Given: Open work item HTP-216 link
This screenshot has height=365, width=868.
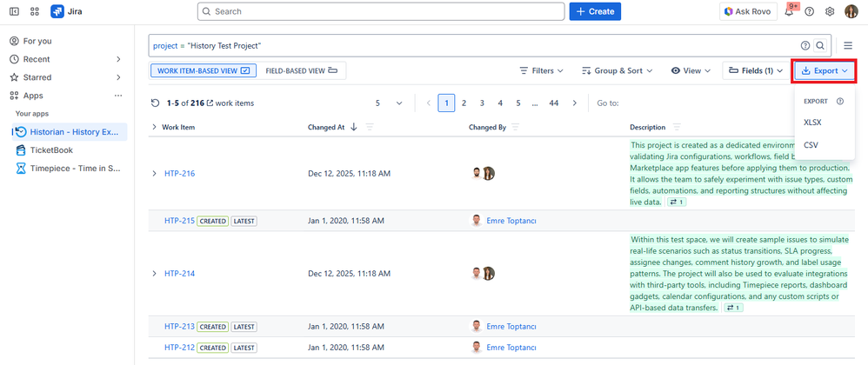Looking at the screenshot, I should point(179,174).
